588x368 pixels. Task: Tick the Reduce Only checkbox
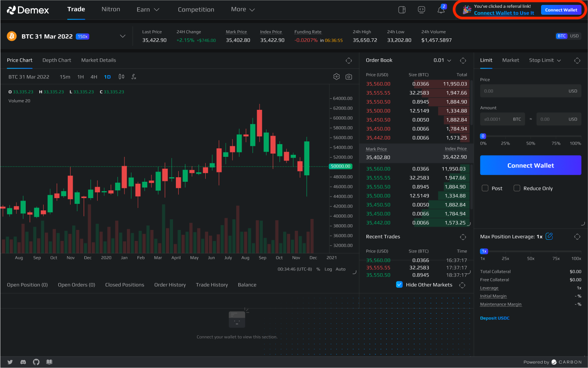517,188
